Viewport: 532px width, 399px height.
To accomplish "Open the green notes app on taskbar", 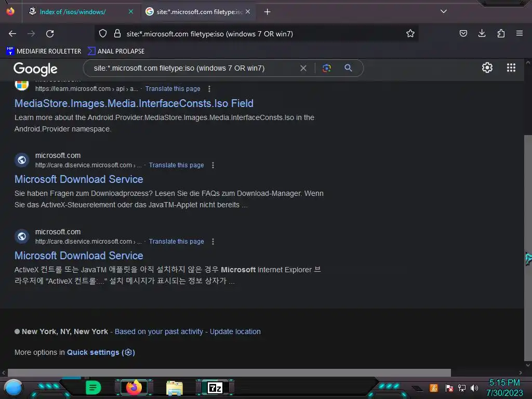I will 93,388.
